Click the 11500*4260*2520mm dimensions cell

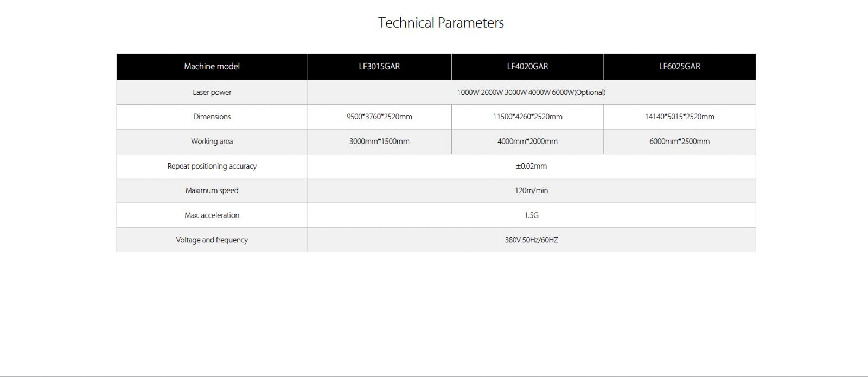click(x=527, y=117)
